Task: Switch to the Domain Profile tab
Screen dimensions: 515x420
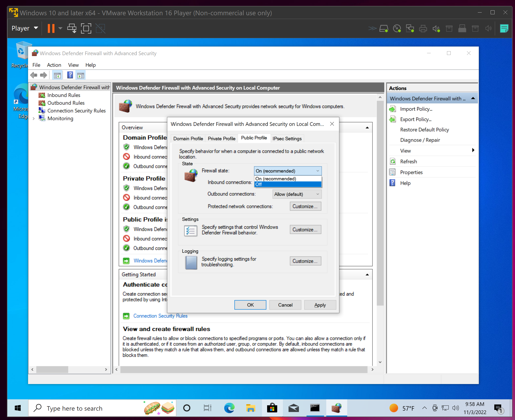Action: (x=188, y=138)
